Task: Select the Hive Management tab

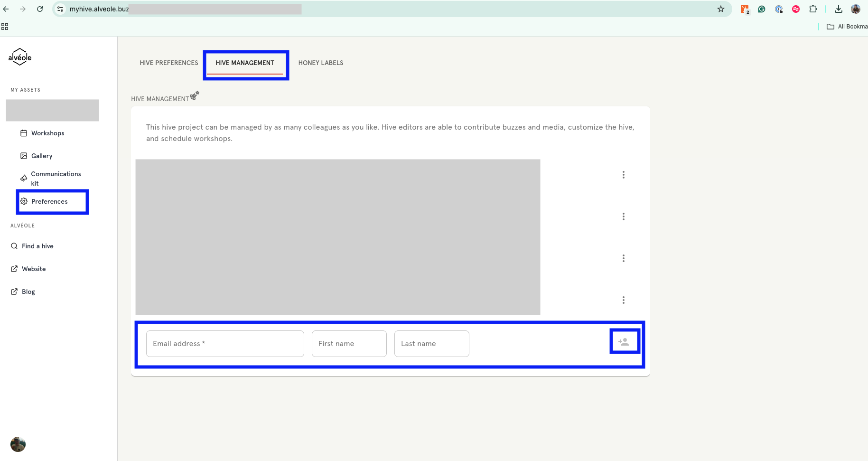Action: click(245, 63)
